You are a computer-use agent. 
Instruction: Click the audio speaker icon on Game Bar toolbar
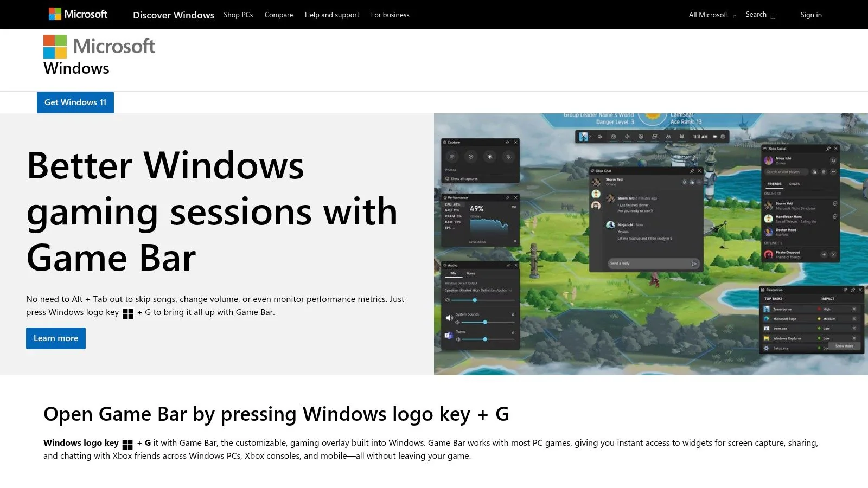(627, 137)
